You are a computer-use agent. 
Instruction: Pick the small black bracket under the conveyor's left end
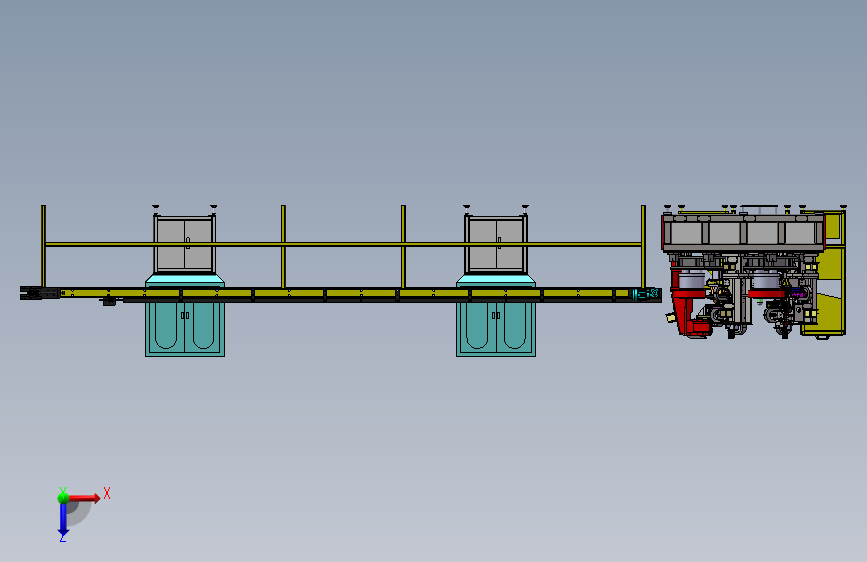(x=108, y=301)
